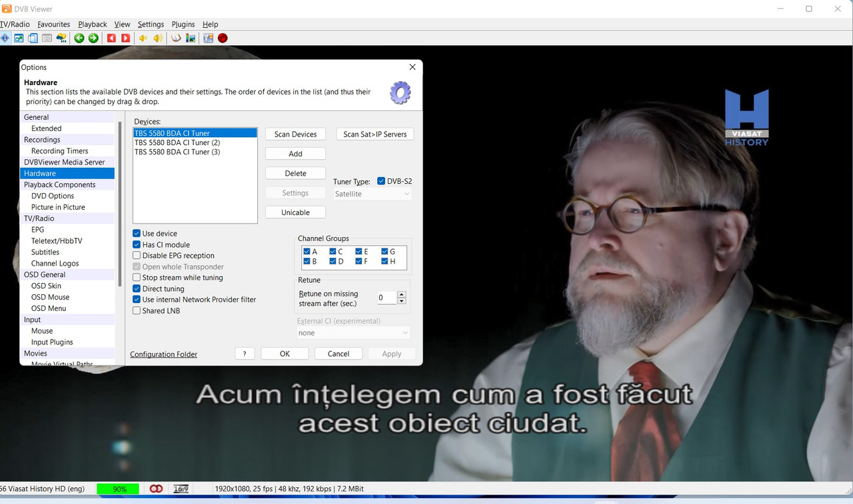Open the EPG binoculars toolbar icon
This screenshot has width=853, height=504.
coord(61,38)
